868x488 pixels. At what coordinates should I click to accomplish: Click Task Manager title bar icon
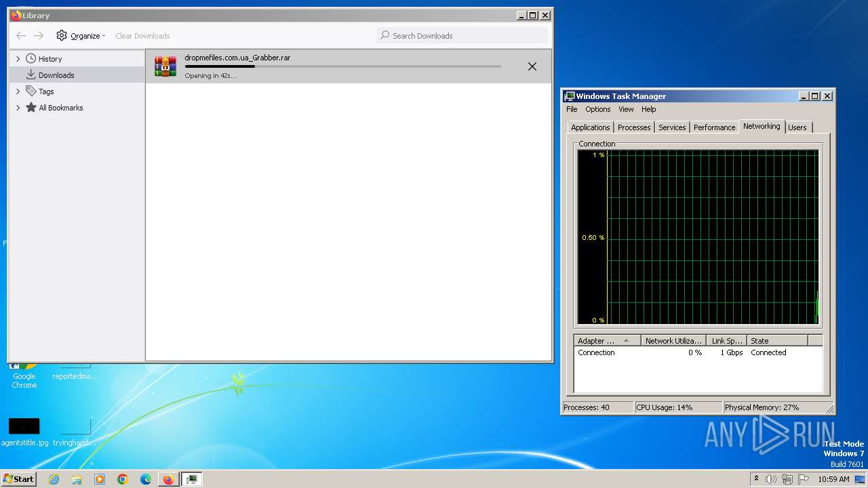[570, 96]
